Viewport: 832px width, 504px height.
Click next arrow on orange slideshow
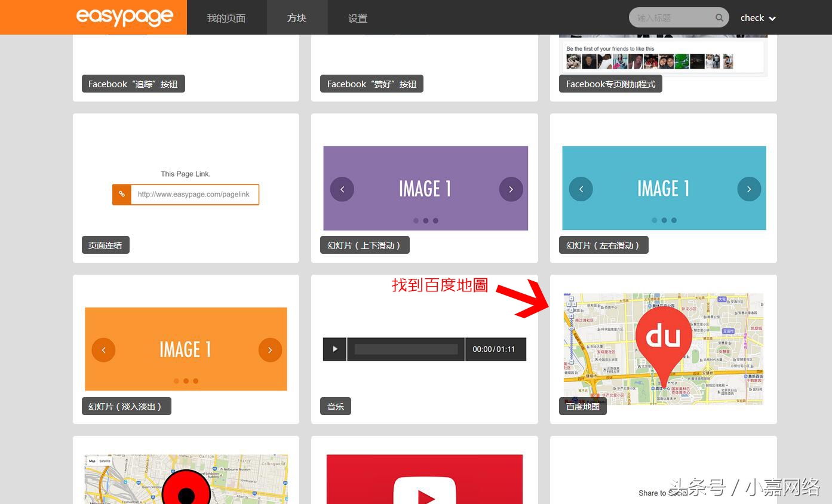tap(270, 350)
